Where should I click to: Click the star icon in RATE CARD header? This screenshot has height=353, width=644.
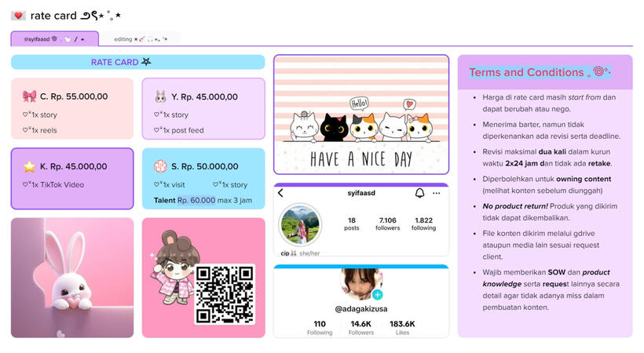pyautogui.click(x=146, y=61)
